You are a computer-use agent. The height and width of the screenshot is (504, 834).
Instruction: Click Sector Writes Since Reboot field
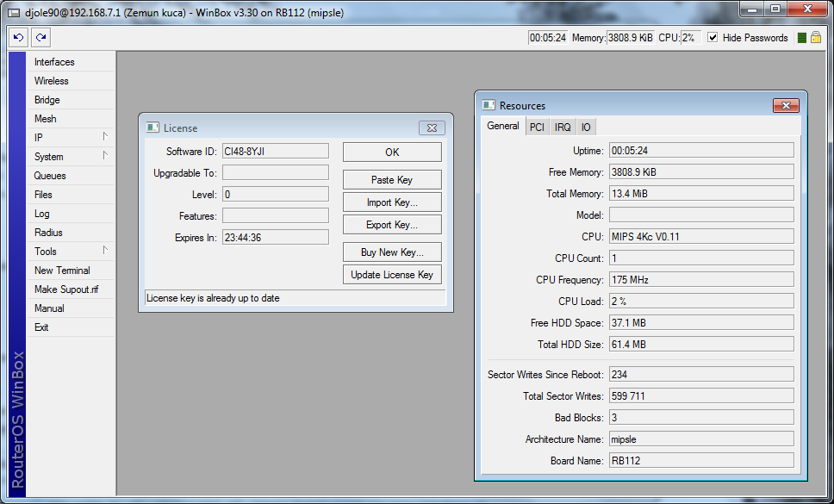701,374
